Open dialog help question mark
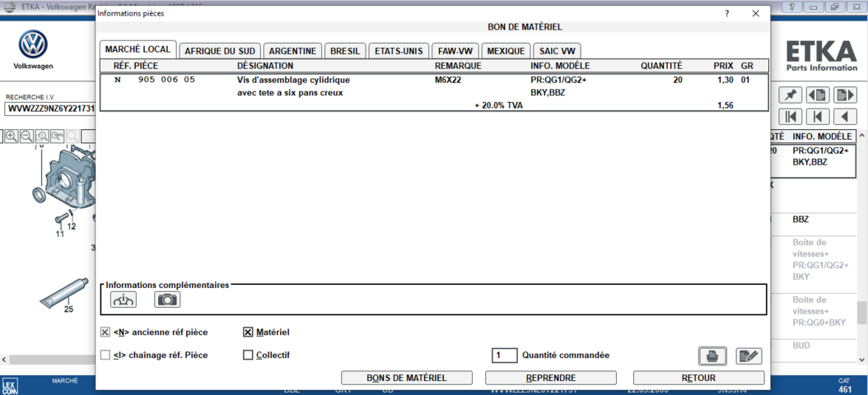This screenshot has width=868, height=395. click(727, 14)
